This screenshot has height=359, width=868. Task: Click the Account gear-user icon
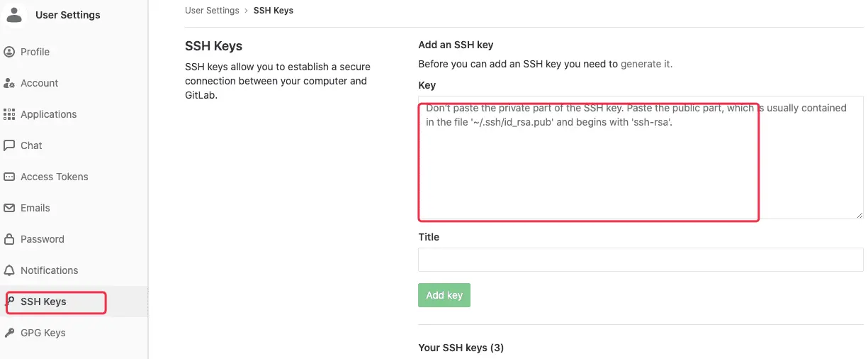[9, 83]
